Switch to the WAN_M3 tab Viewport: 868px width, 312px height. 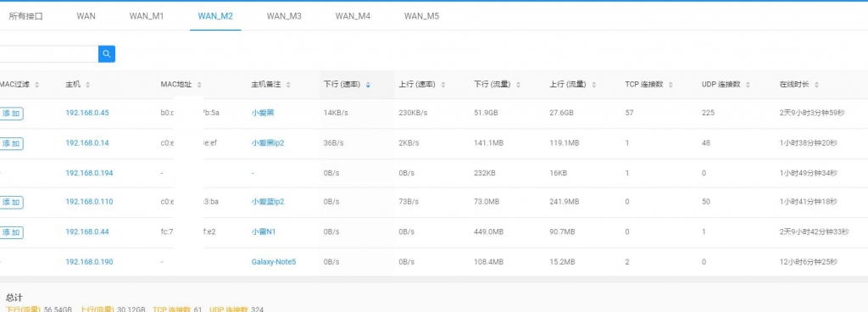click(x=284, y=16)
